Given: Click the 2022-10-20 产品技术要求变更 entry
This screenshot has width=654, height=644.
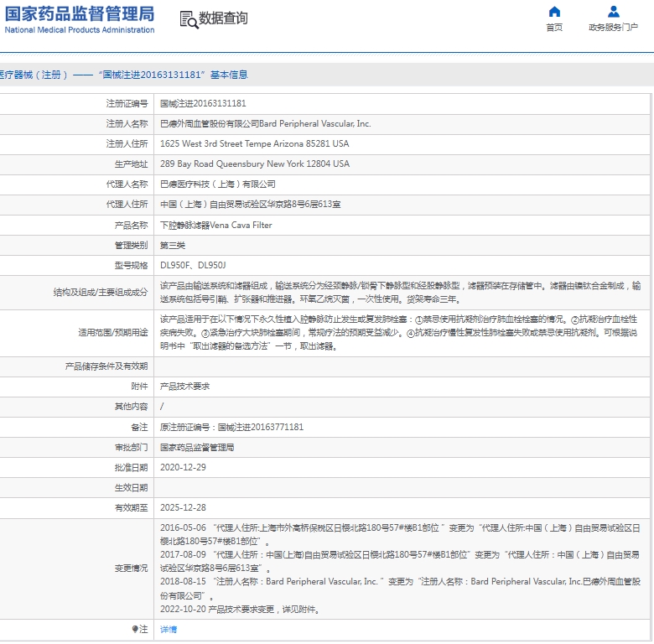Looking at the screenshot, I should pos(241,610).
